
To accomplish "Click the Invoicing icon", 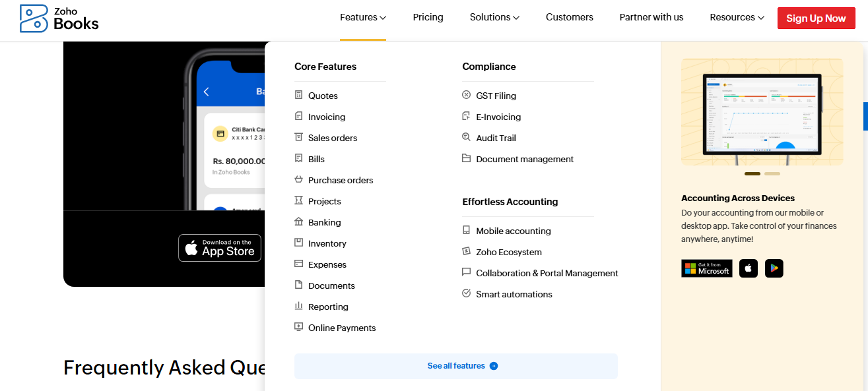I will coord(298,116).
